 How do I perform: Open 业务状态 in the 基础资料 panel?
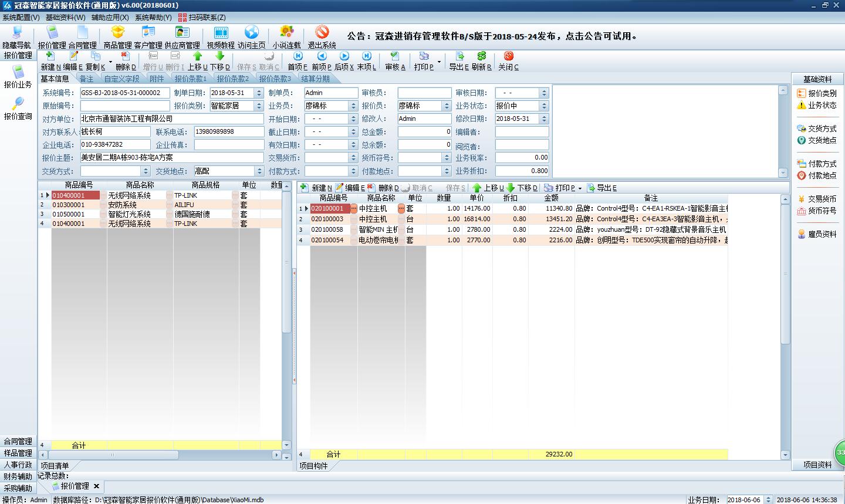(x=817, y=105)
